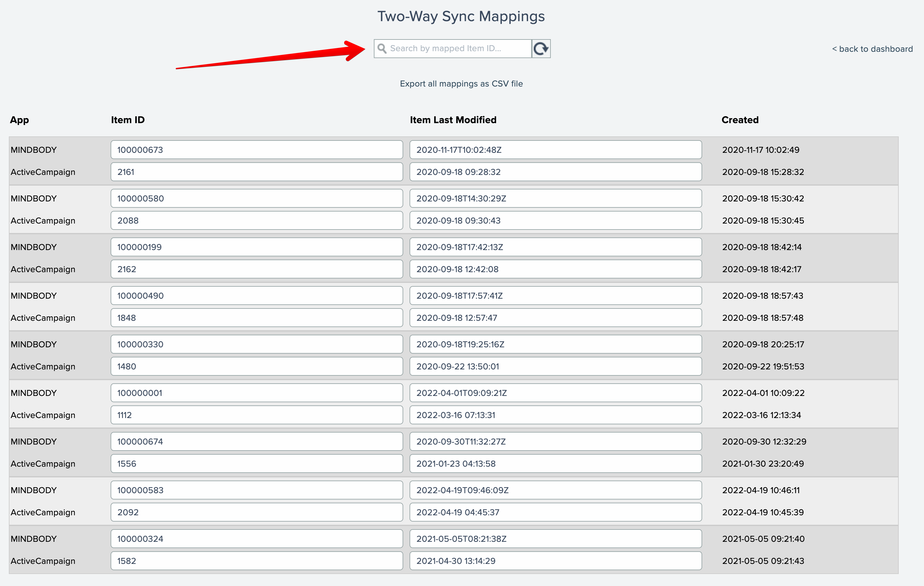The width and height of the screenshot is (924, 586).
Task: Click ActiveCampaign ID field 1848
Action: pyautogui.click(x=256, y=318)
